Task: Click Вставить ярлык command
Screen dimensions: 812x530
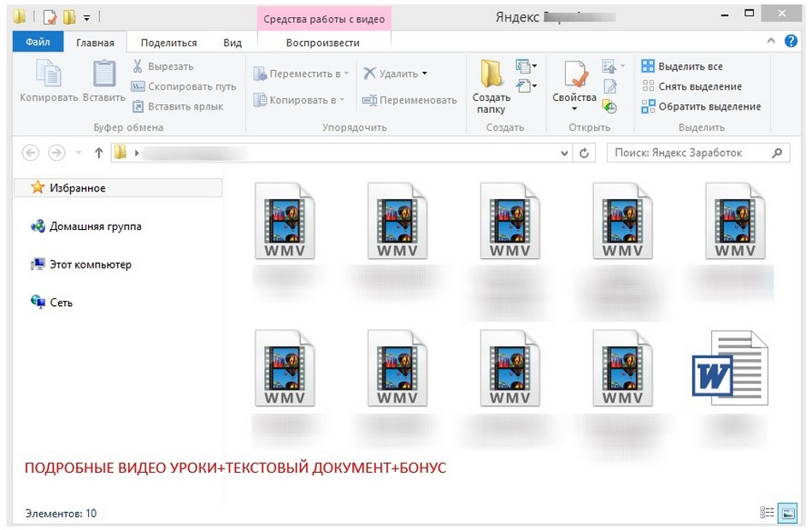Action: pyautogui.click(x=178, y=106)
